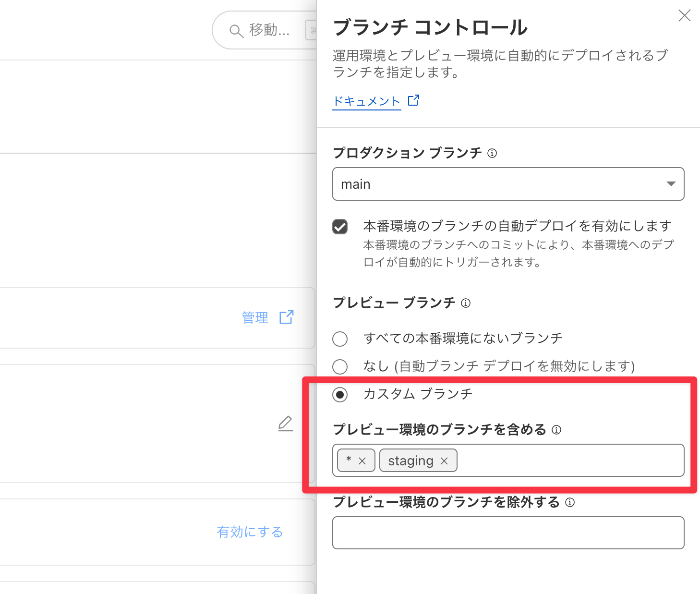Select カスタム ブランチ radio option
700x594 pixels.
point(340,395)
